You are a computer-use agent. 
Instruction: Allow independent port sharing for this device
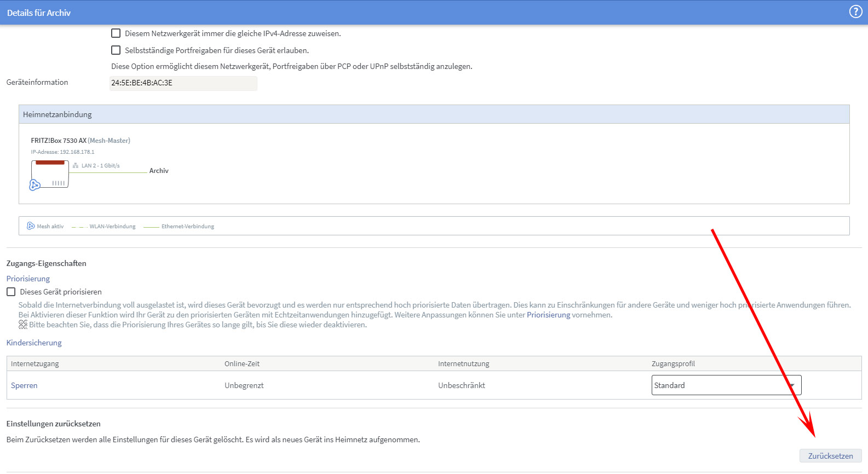coord(116,50)
